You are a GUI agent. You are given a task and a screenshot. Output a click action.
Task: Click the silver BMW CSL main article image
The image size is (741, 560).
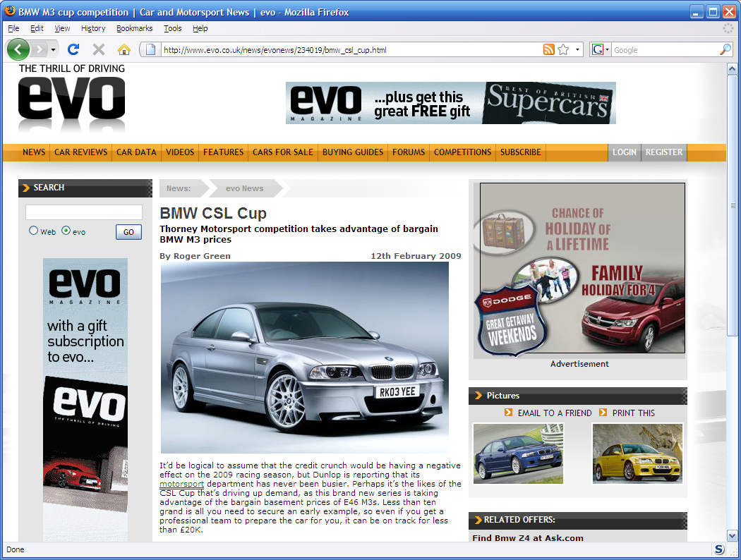click(x=304, y=358)
